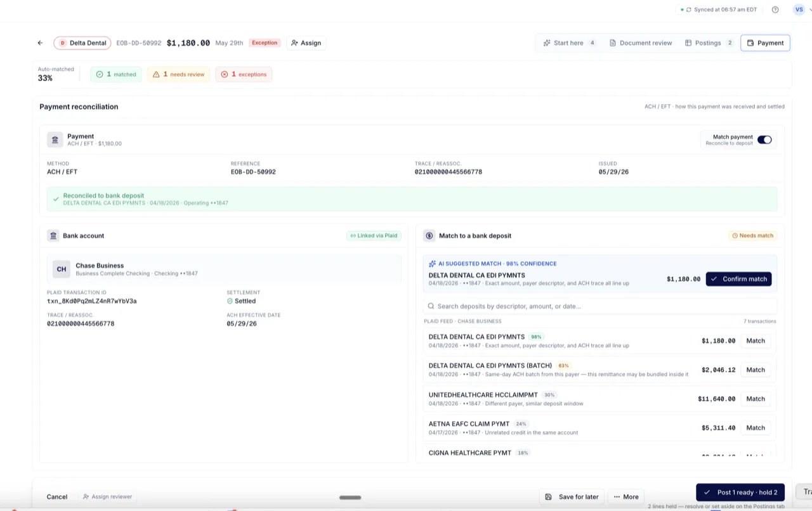Click the Delta Dental payer chip
The image size is (812, 511).
(82, 43)
